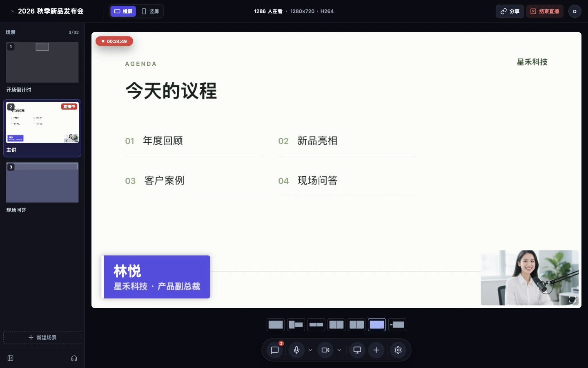588x368 pixels.
Task: Select the single full-screen layout
Action: (x=276, y=325)
